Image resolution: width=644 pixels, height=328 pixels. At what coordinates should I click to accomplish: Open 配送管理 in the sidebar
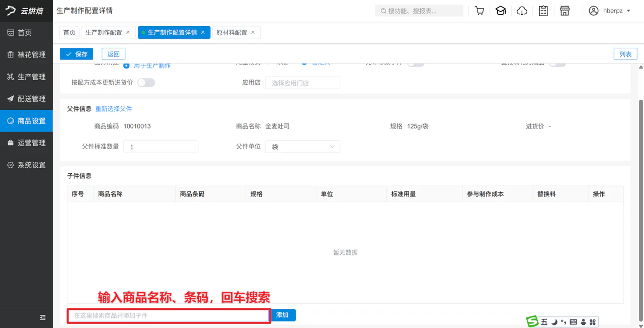click(26, 99)
